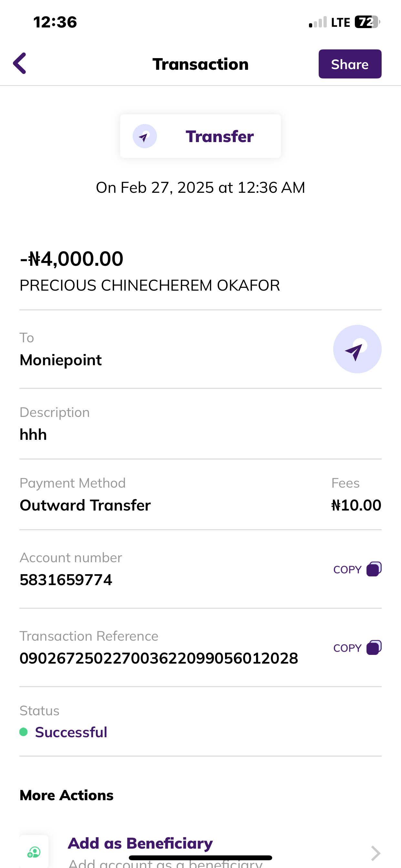This screenshot has height=868, width=401.
Task: Tap the small Transfer paper-plane icon
Action: 145,136
